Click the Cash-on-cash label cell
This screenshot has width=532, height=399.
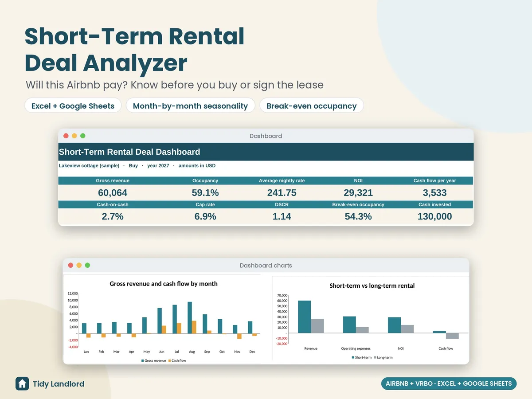coord(113,204)
